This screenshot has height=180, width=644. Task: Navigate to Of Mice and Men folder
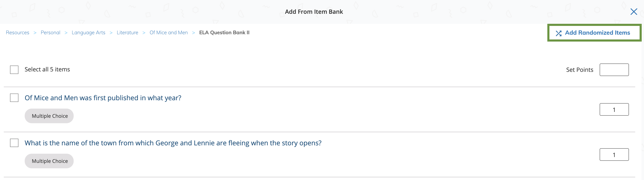tap(168, 32)
